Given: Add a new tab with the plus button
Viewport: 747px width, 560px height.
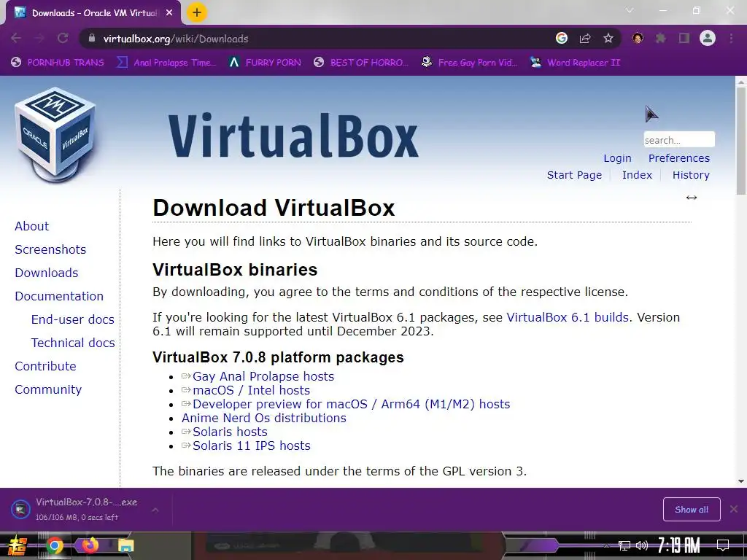Looking at the screenshot, I should (197, 12).
